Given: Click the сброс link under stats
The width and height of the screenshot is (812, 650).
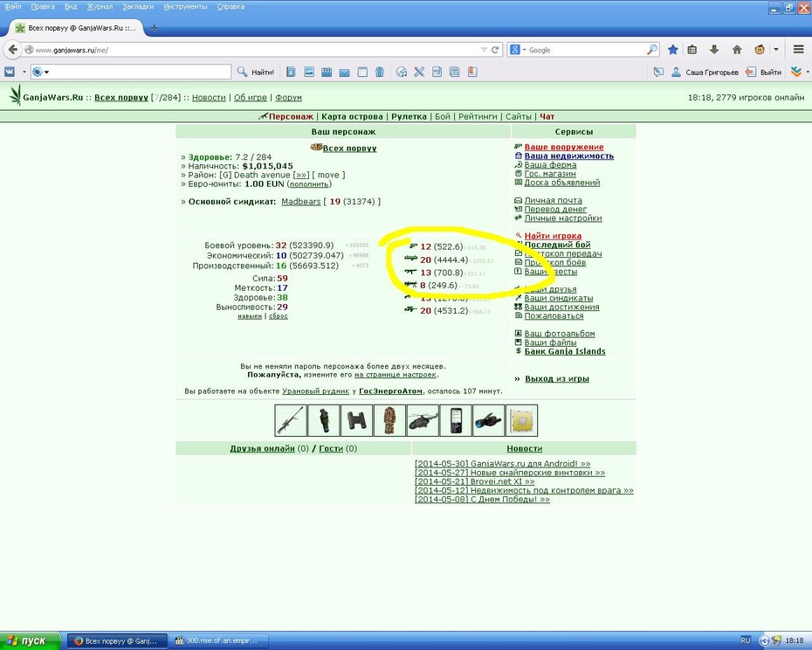Looking at the screenshot, I should (x=279, y=316).
